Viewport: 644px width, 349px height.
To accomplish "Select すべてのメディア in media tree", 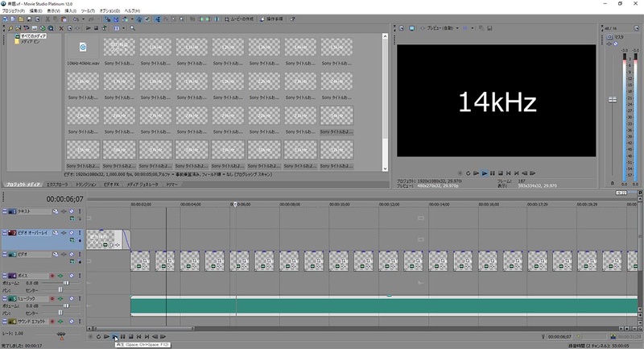I will (x=33, y=36).
